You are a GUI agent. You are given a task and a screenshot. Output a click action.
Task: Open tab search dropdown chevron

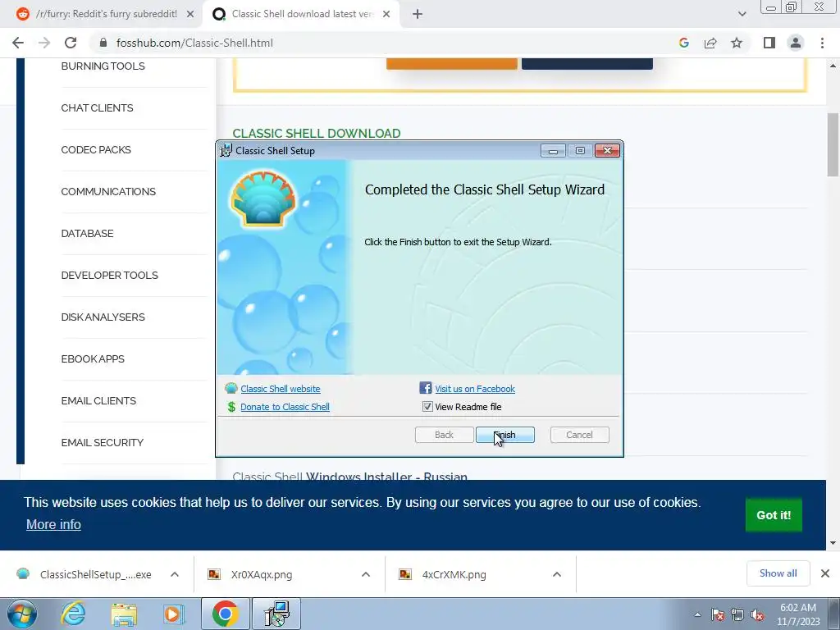pyautogui.click(x=742, y=14)
